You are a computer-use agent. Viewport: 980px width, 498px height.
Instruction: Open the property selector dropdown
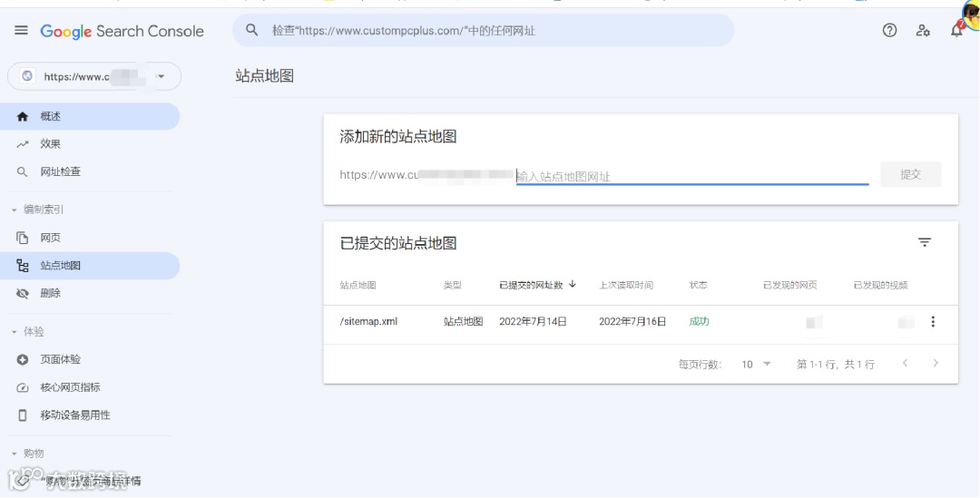[94, 76]
